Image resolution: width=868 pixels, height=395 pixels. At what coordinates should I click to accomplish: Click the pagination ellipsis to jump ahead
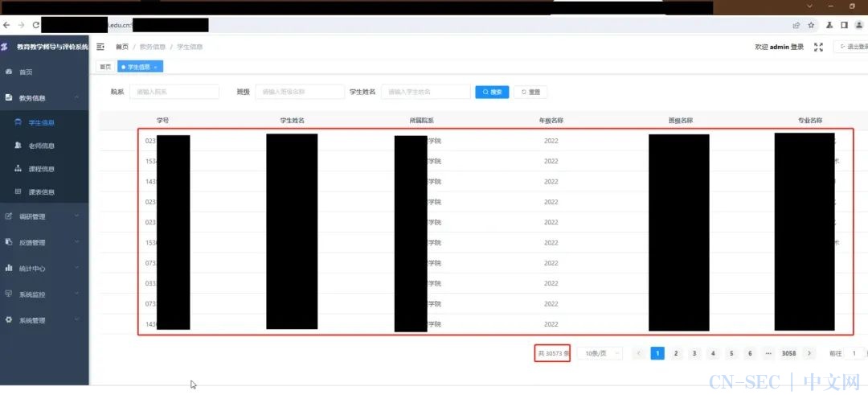point(768,353)
